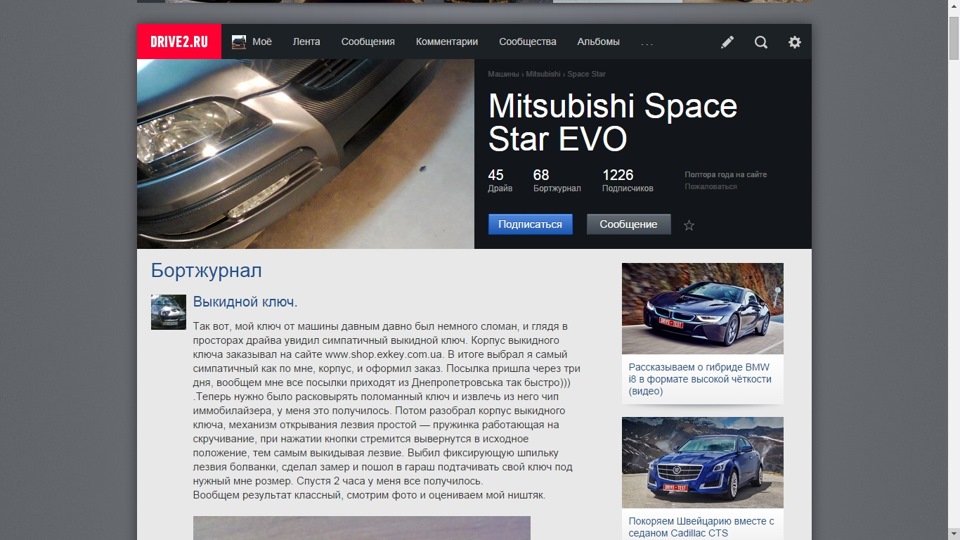Click the car avatar beside Моё
960x540 pixels.
(x=239, y=42)
